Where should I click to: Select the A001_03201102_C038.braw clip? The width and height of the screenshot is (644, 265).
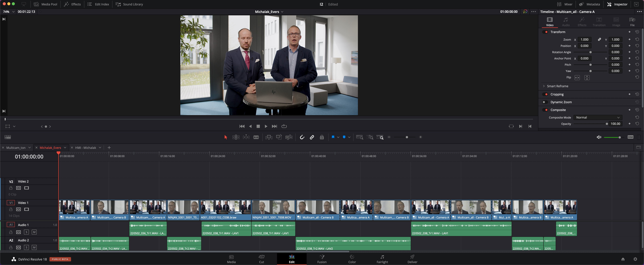click(x=226, y=210)
